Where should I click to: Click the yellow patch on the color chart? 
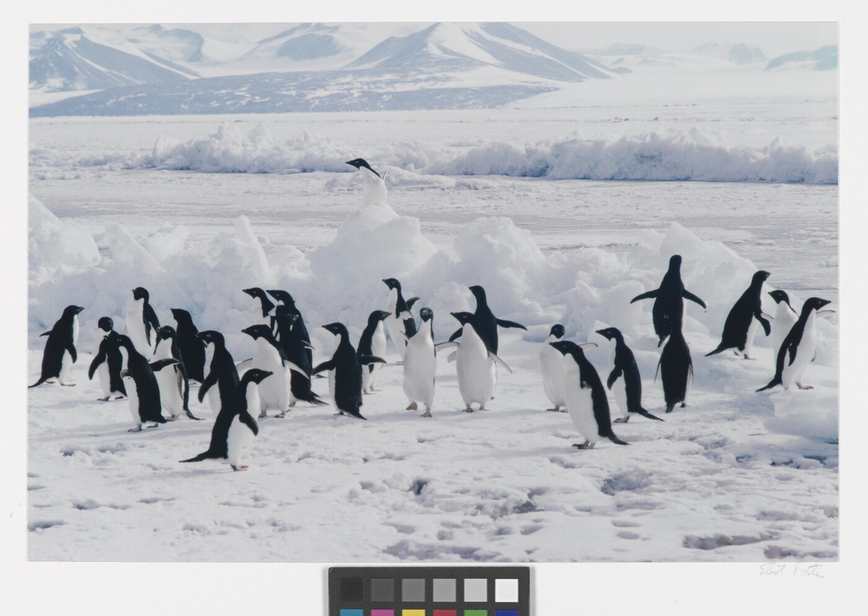click(x=414, y=613)
